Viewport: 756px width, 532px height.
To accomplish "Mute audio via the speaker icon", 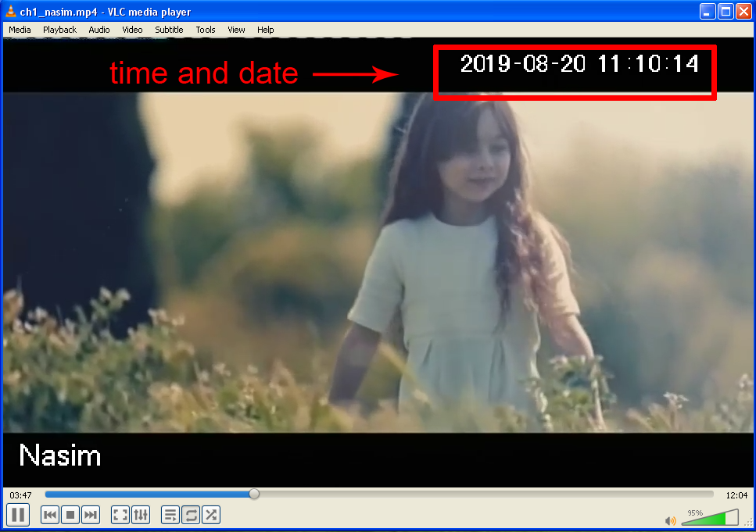I will (x=671, y=520).
